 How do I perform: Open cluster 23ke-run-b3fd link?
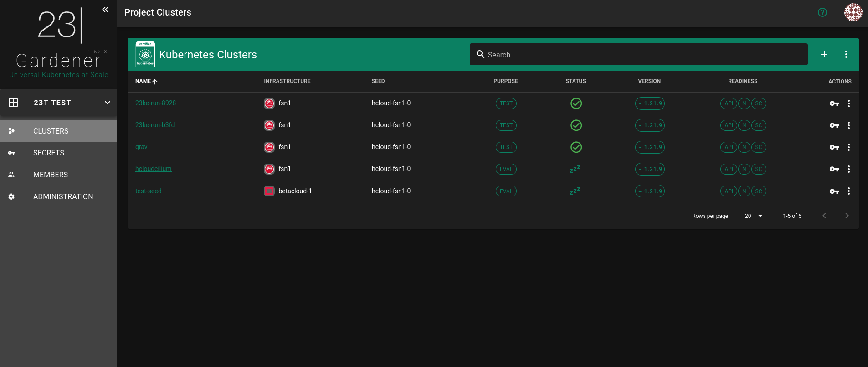pos(155,125)
